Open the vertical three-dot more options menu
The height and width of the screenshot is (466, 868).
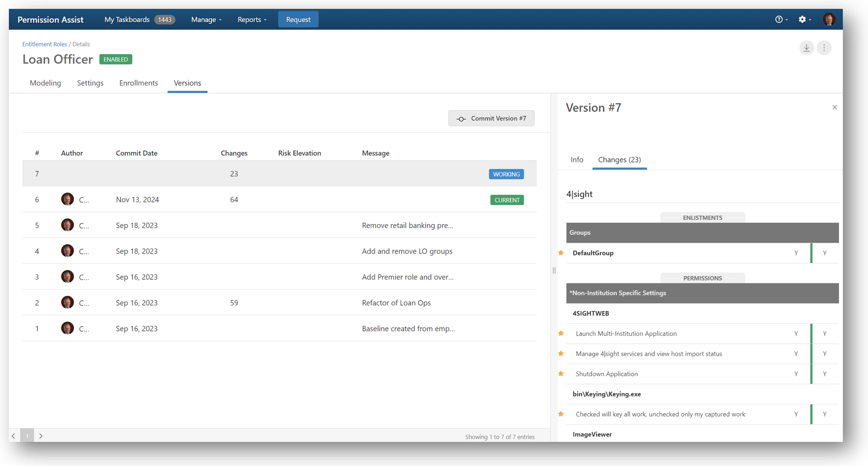pos(824,48)
